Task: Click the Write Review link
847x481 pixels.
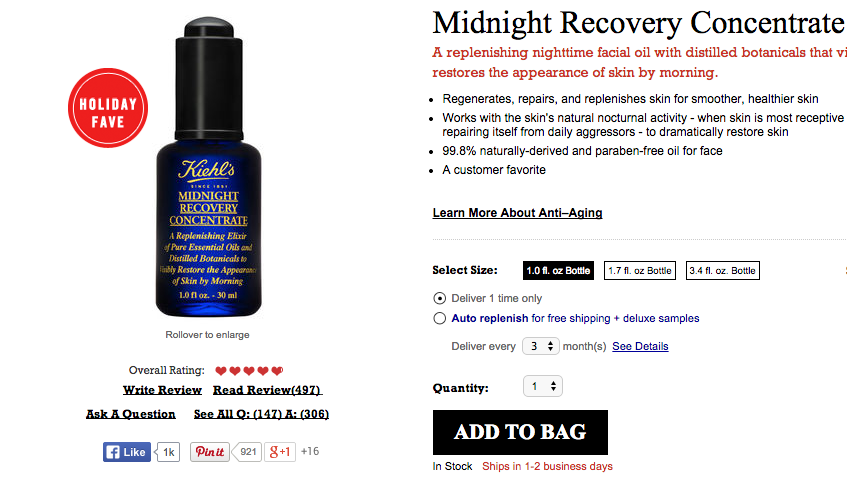Action: point(162,390)
